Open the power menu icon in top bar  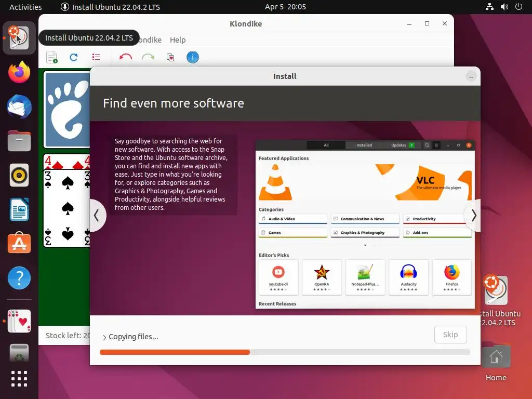pyautogui.click(x=519, y=7)
